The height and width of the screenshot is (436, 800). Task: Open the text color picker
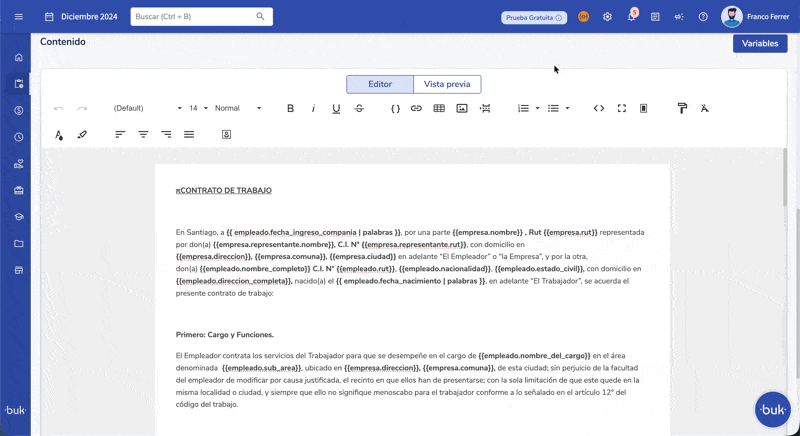[59, 134]
